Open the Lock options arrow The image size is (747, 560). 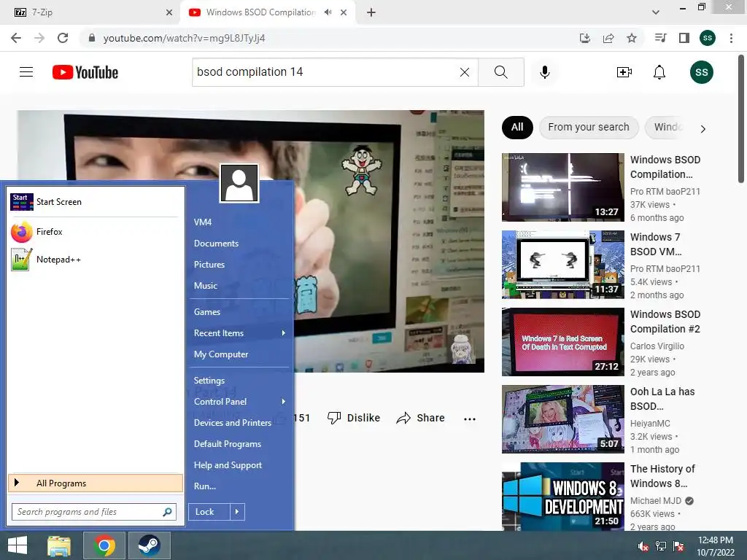[x=237, y=512]
